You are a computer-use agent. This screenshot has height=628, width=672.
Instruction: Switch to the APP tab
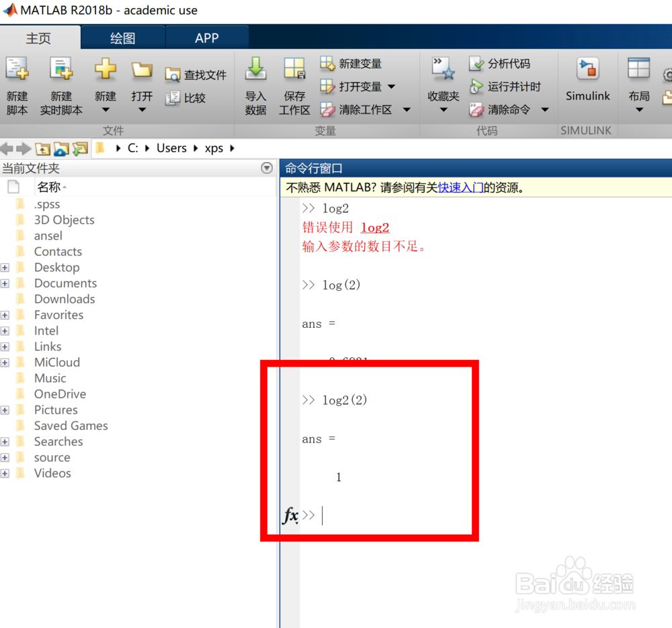tap(206, 38)
